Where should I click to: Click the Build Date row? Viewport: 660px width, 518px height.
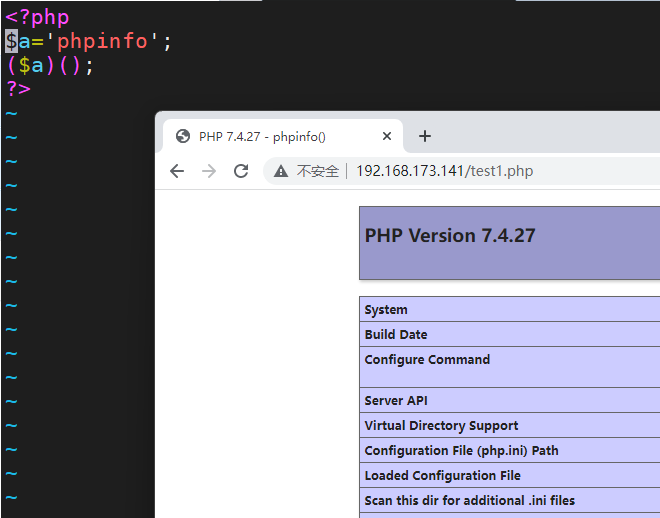tap(396, 335)
